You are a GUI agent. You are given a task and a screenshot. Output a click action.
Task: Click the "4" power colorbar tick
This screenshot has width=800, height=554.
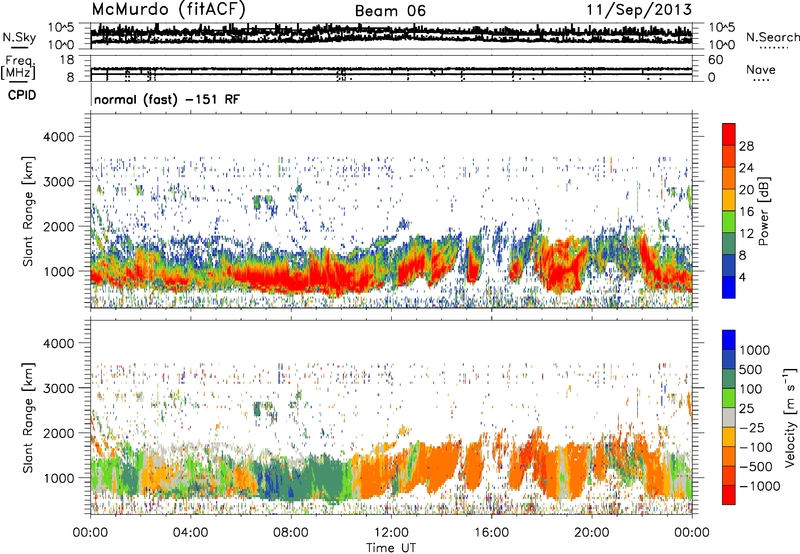pyautogui.click(x=742, y=278)
